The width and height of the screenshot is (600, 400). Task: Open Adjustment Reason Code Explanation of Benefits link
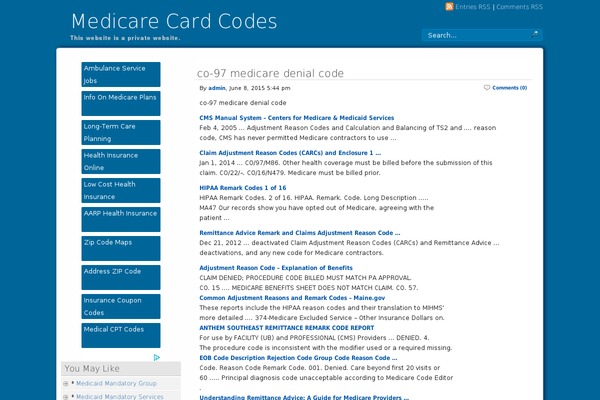tap(276, 268)
